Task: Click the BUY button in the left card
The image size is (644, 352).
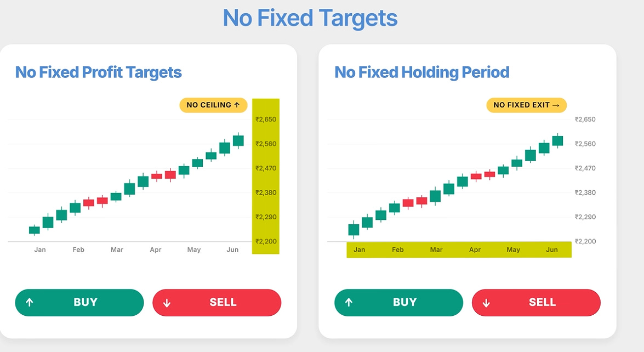Action: (79, 303)
